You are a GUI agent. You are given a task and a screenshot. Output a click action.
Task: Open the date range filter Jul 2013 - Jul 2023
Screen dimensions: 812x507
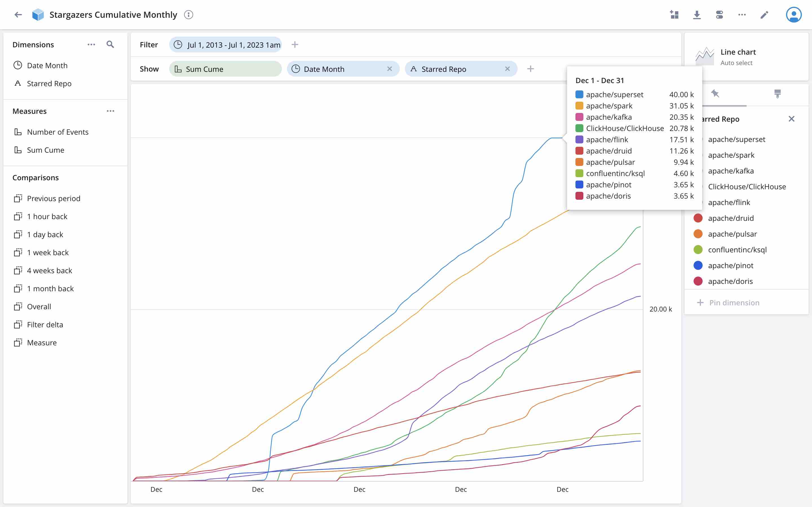226,44
